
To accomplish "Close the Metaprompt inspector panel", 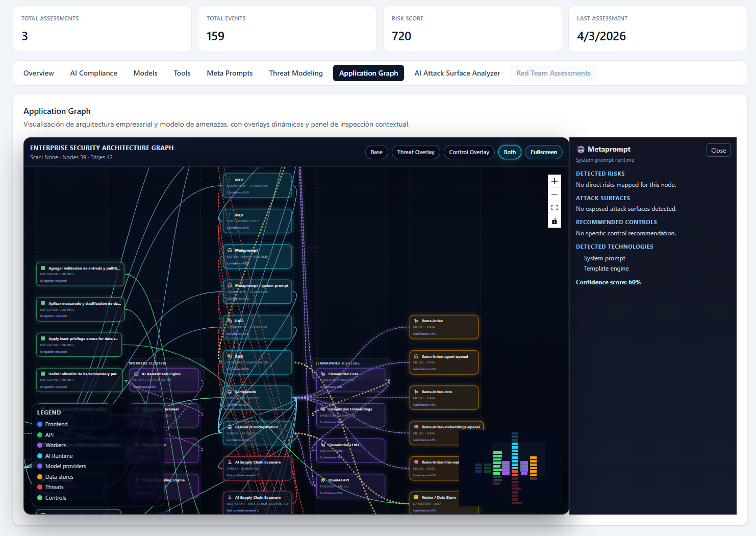I will 718,150.
